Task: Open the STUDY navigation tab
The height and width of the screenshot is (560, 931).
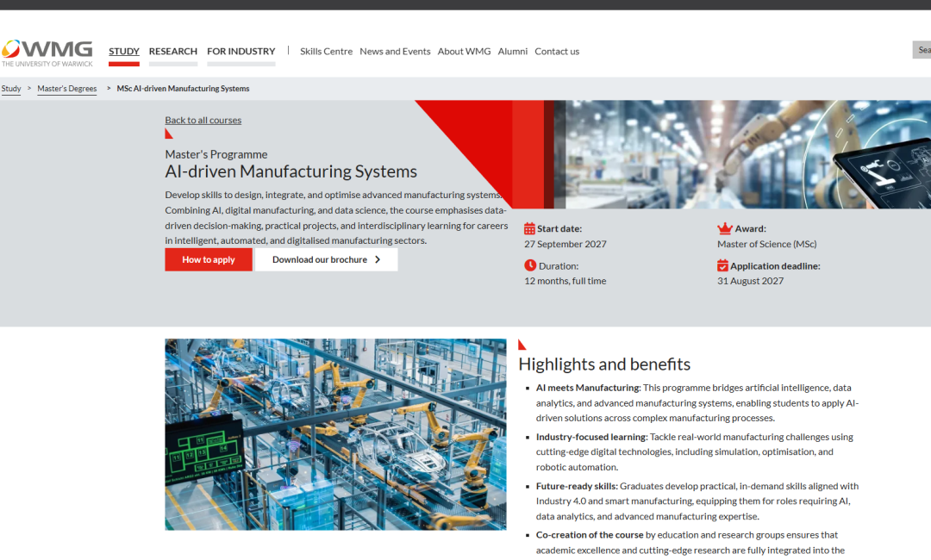Action: pyautogui.click(x=124, y=51)
